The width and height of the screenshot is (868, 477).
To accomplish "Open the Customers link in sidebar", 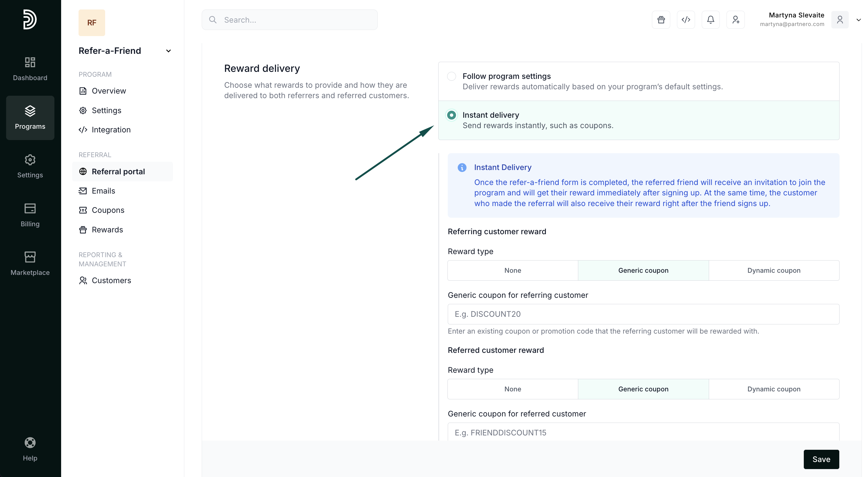I will coord(111,280).
